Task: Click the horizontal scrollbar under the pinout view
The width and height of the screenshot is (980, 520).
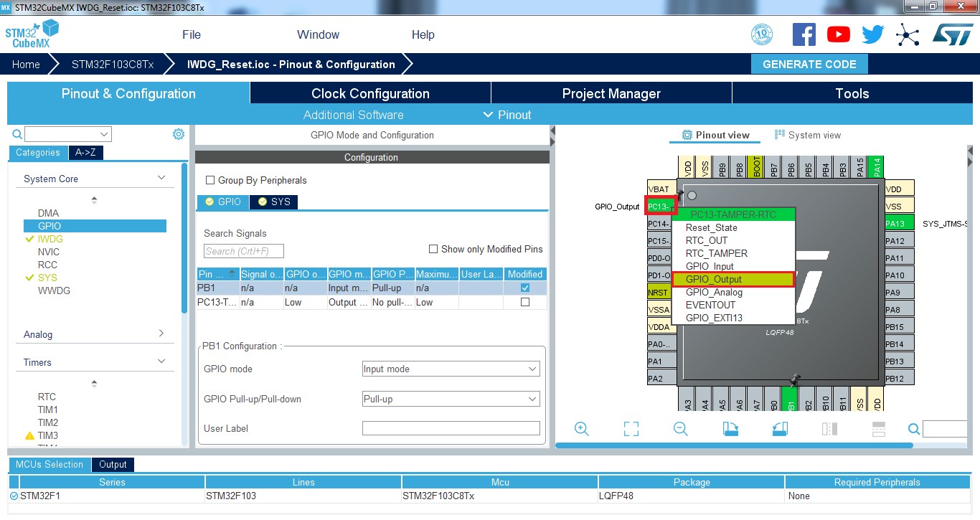Action: point(733,445)
